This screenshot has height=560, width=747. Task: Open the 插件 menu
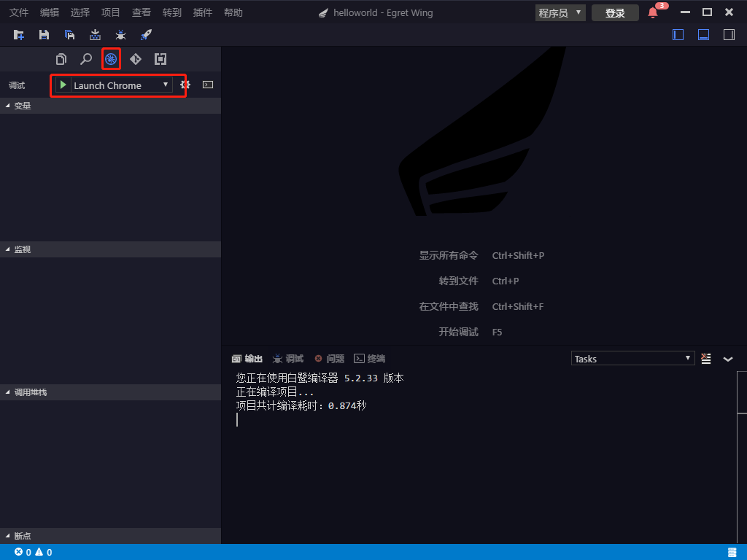(x=203, y=13)
